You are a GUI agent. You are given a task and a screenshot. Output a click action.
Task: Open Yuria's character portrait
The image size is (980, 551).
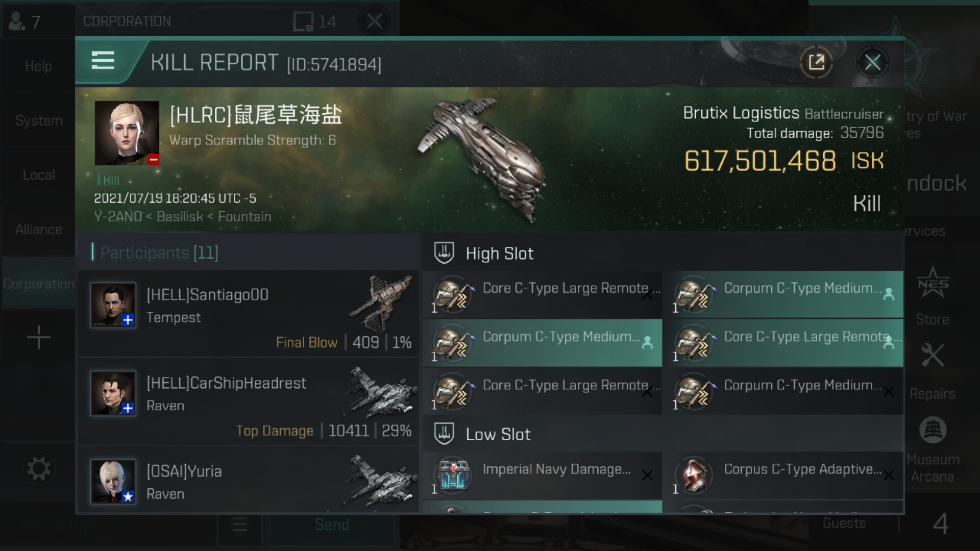pyautogui.click(x=113, y=482)
